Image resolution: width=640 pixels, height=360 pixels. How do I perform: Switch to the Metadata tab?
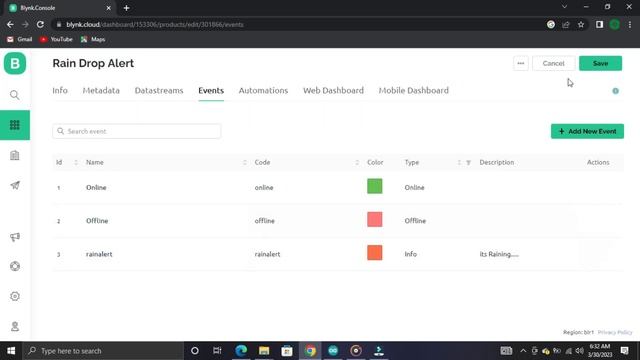click(x=101, y=91)
